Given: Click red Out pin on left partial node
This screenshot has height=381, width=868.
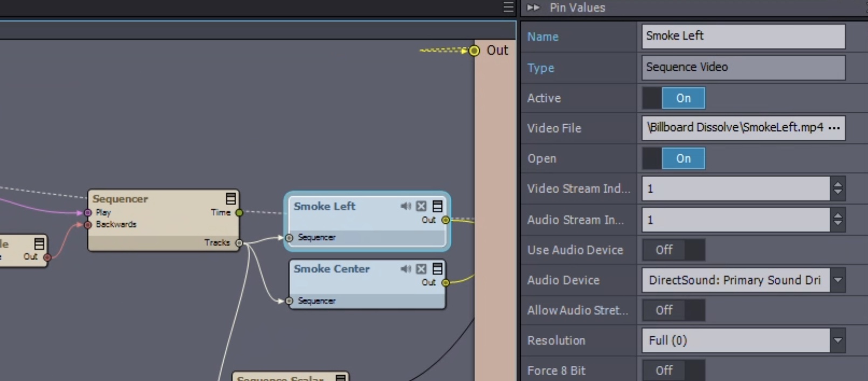Looking at the screenshot, I should coord(47,257).
